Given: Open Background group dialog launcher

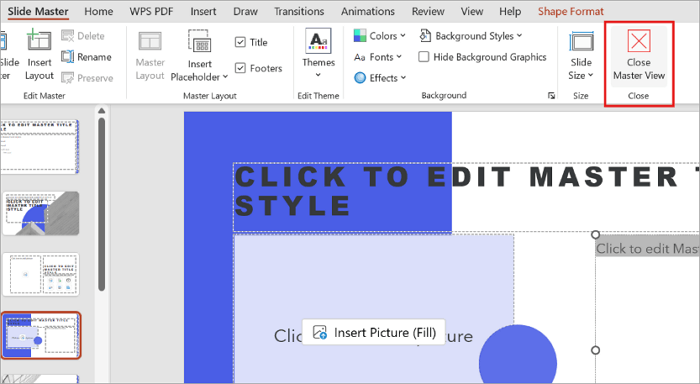Looking at the screenshot, I should click(552, 96).
